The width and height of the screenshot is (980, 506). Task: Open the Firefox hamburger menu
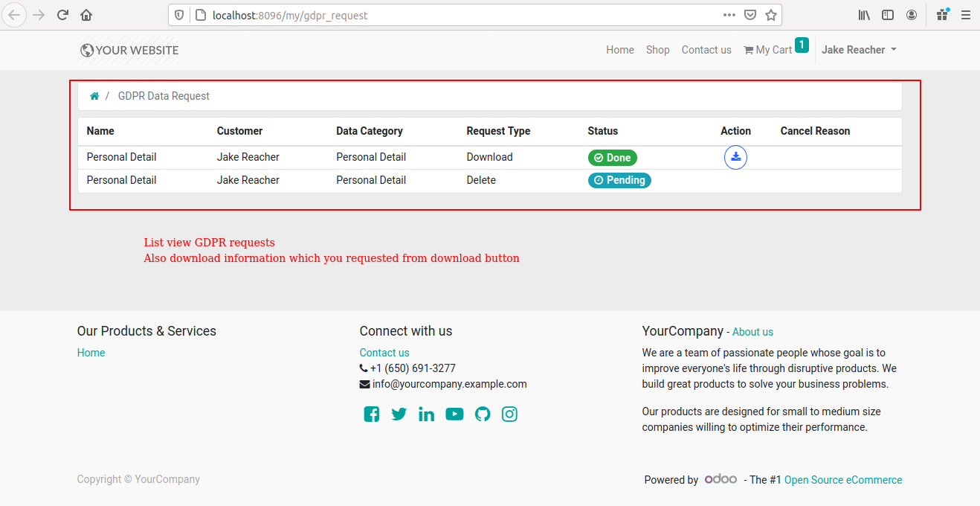[x=965, y=15]
